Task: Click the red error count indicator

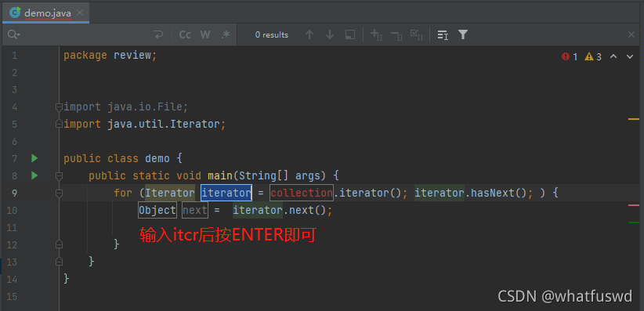Action: point(570,56)
